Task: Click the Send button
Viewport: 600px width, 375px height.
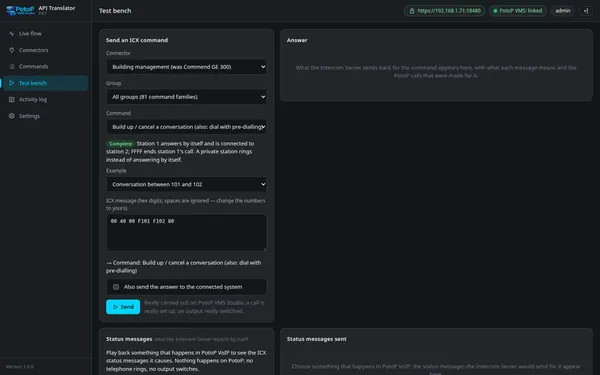Action: (x=123, y=307)
